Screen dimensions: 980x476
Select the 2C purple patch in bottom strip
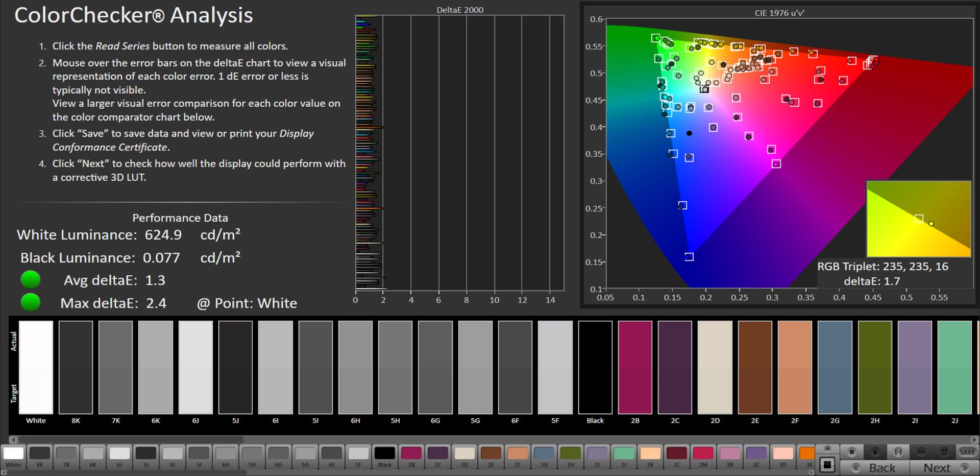438,457
